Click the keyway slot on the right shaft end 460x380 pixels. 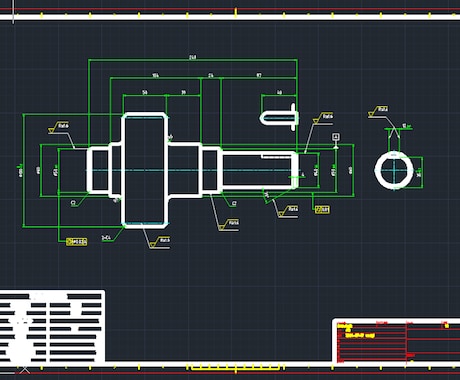279,156
